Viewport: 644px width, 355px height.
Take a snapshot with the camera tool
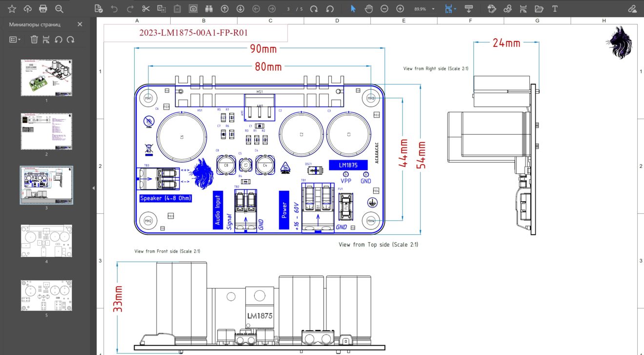tap(193, 8)
